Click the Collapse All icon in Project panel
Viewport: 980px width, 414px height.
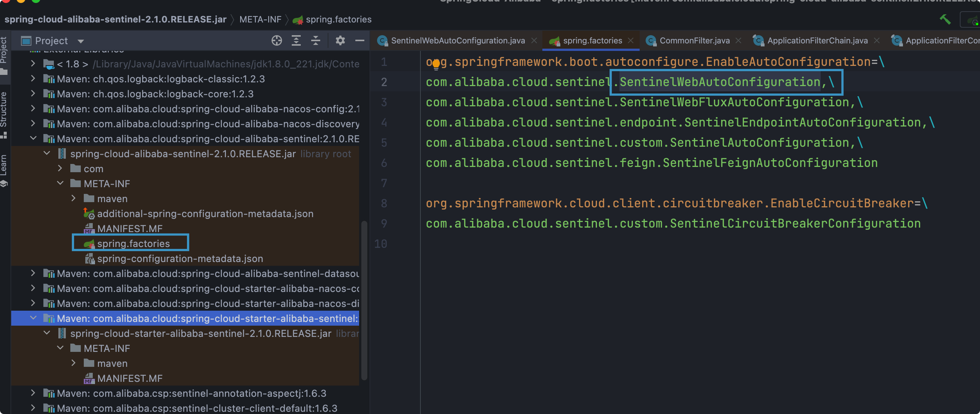pyautogui.click(x=315, y=40)
